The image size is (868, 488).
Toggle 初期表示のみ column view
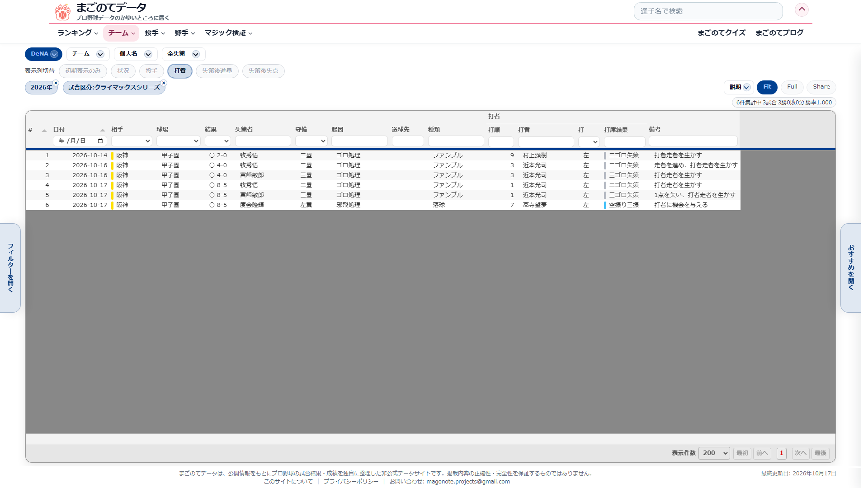pos(83,71)
